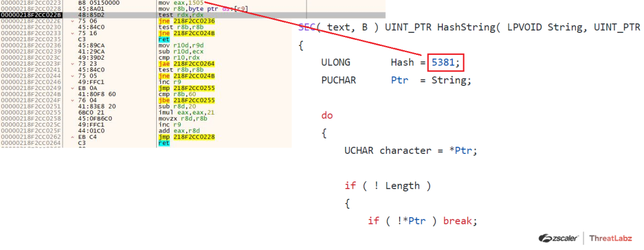Image resolution: width=644 pixels, height=250 pixels.
Task: Select the "imul eax,eax,21" instruction
Action: coord(180,112)
